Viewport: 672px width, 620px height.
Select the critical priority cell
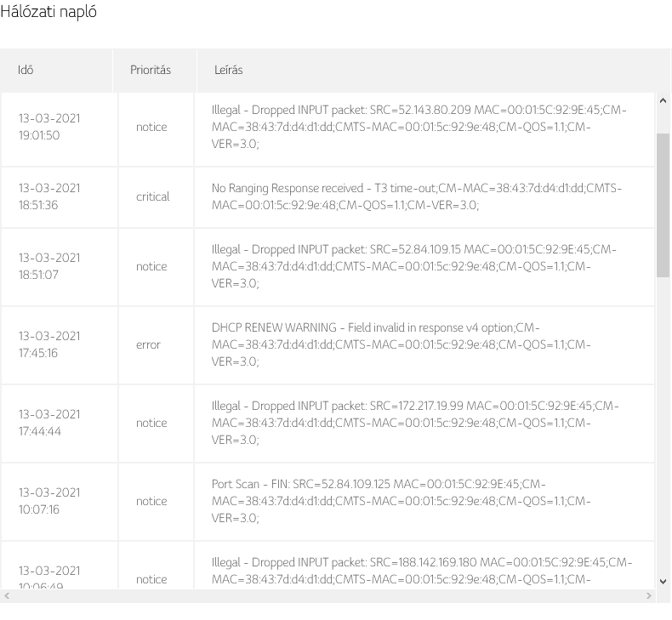point(152,196)
